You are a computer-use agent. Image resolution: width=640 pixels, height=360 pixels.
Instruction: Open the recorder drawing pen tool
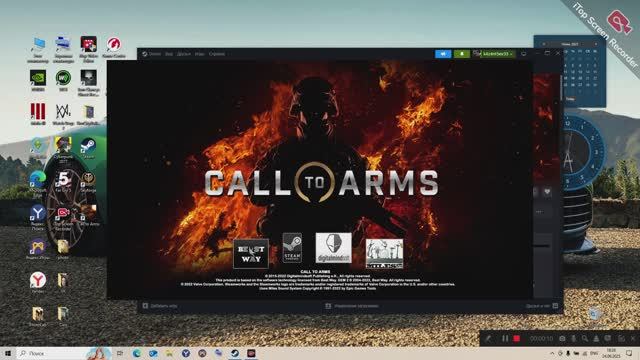click(488, 339)
